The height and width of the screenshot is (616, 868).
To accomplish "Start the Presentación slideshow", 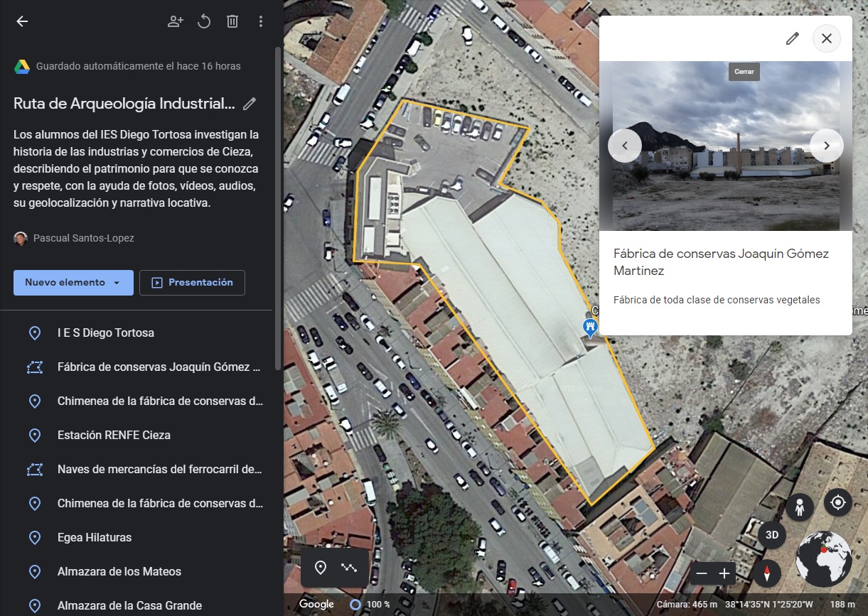I will (192, 282).
